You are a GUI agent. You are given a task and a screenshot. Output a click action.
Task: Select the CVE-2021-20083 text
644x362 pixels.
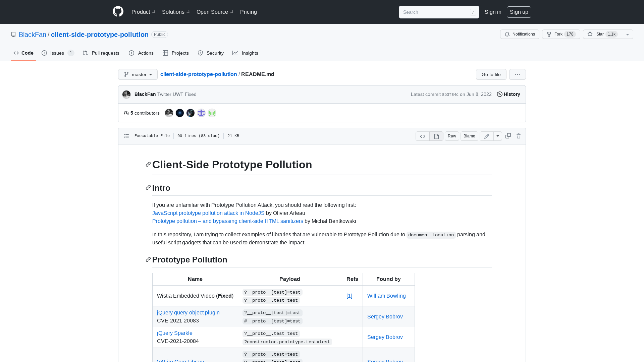click(x=178, y=321)
